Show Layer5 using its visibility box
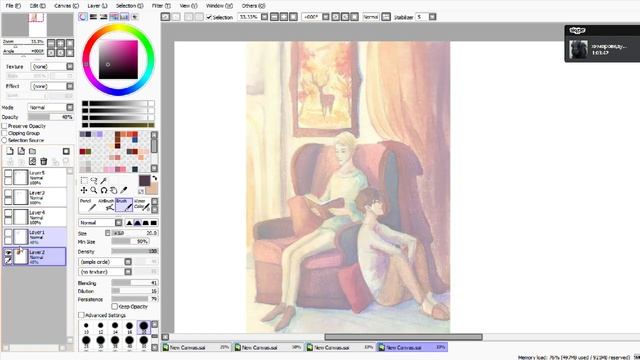 pos(8,173)
